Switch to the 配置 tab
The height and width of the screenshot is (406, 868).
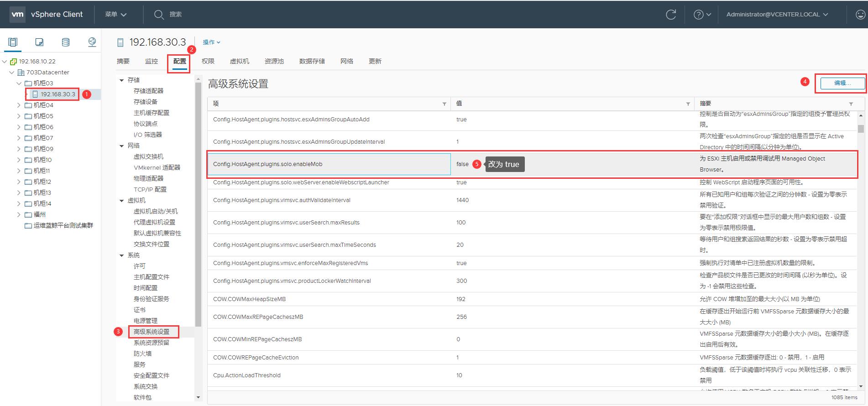click(x=180, y=61)
